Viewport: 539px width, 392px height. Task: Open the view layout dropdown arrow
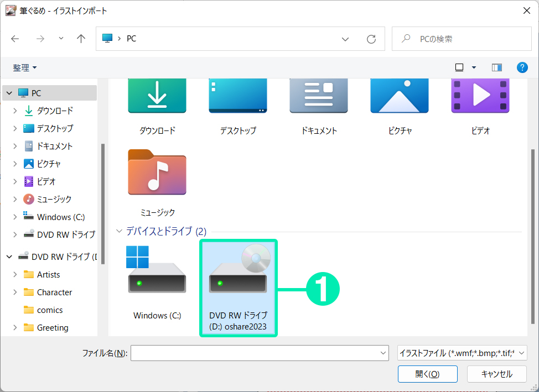tap(474, 67)
